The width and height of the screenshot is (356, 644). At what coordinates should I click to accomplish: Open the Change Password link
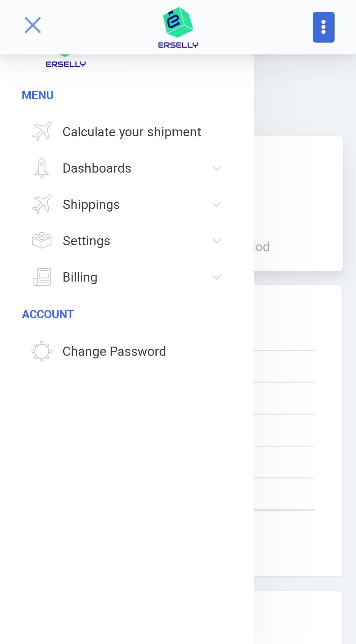[x=114, y=352]
